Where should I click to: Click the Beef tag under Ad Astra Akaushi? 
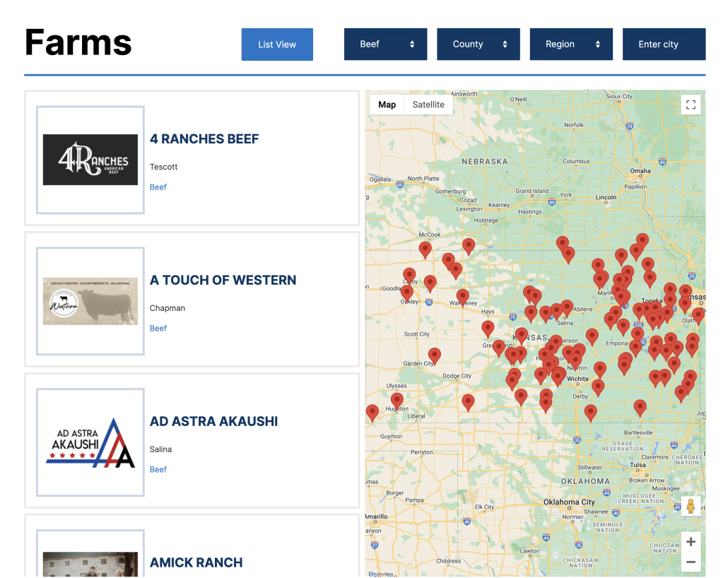158,469
